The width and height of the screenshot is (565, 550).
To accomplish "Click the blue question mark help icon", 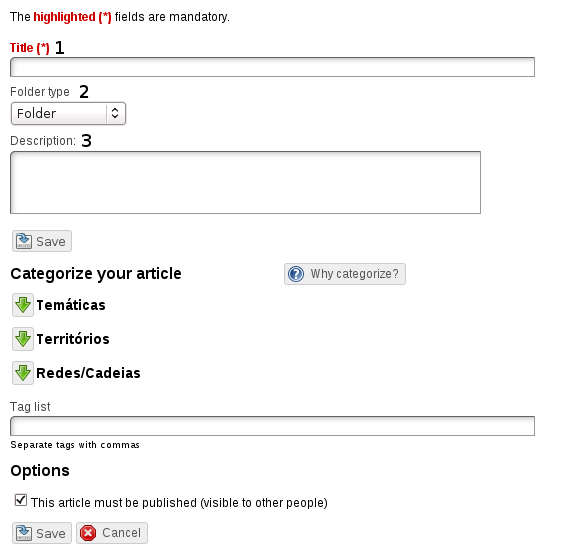I will coord(296,274).
